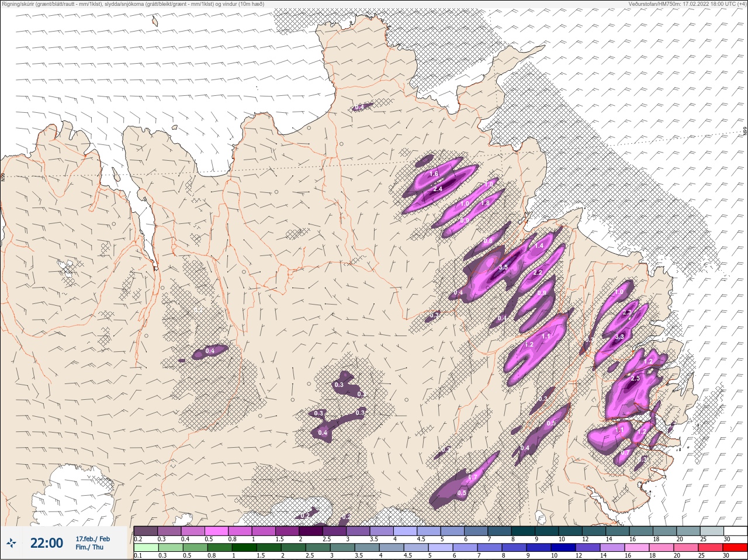Select bottom legend swatch between 10 and 12
Viewport: 748px width, 560px height.
[564, 548]
